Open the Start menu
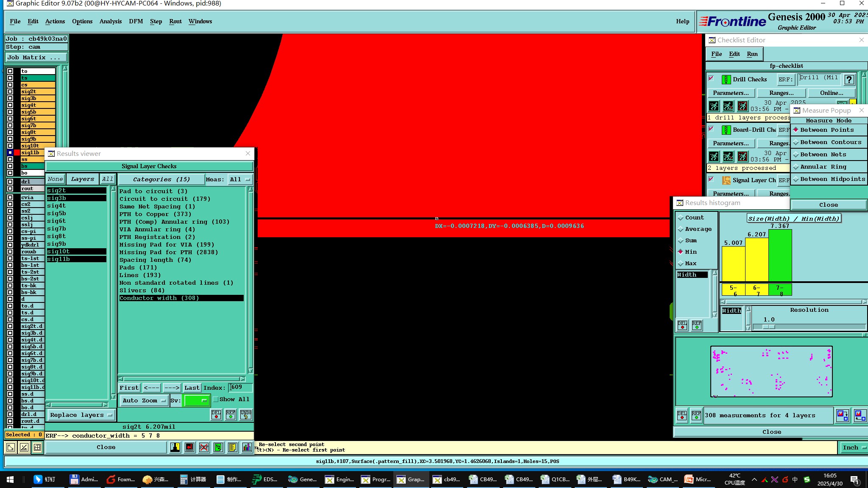The height and width of the screenshot is (488, 868). coord(10,479)
